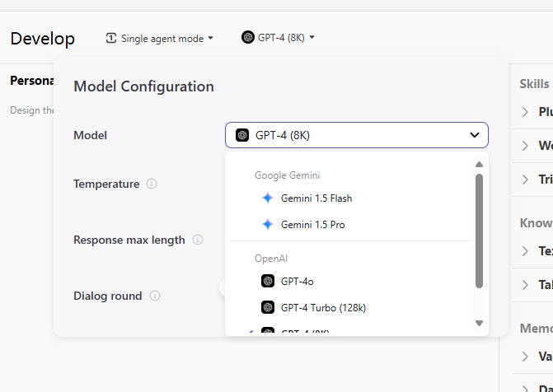Open the Single agent mode dropdown
This screenshot has width=553, height=392.
point(160,38)
